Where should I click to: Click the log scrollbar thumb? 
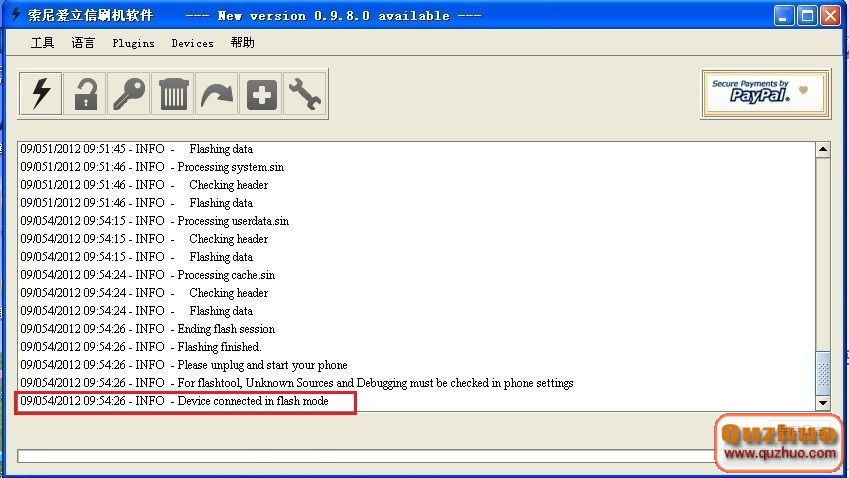pyautogui.click(x=822, y=374)
